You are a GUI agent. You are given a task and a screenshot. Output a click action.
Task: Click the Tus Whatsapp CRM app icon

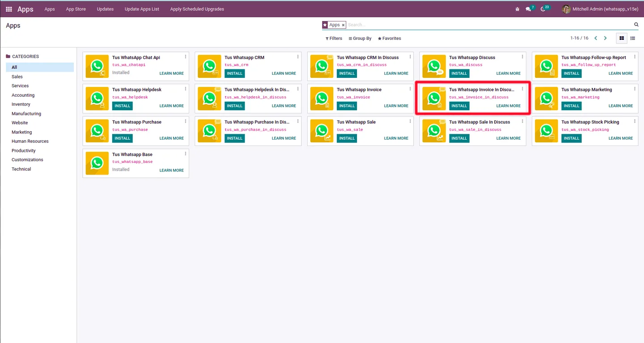(209, 66)
